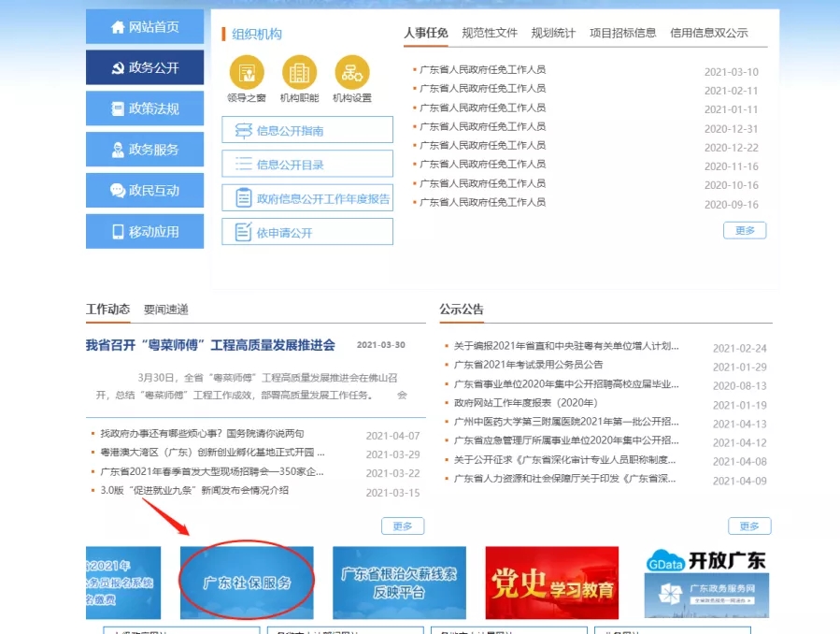This screenshot has height=634, width=840.
Task: Switch to the 项目招标信息 tab
Action: [622, 33]
